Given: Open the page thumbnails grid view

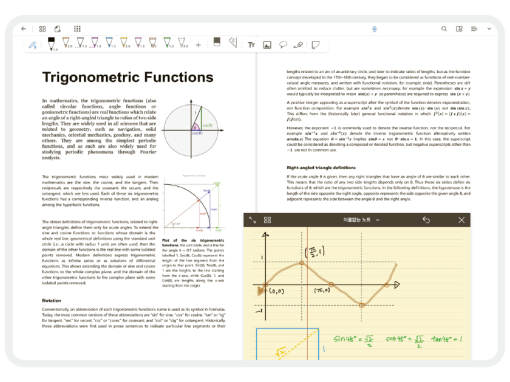Looking at the screenshot, I should 42,29.
